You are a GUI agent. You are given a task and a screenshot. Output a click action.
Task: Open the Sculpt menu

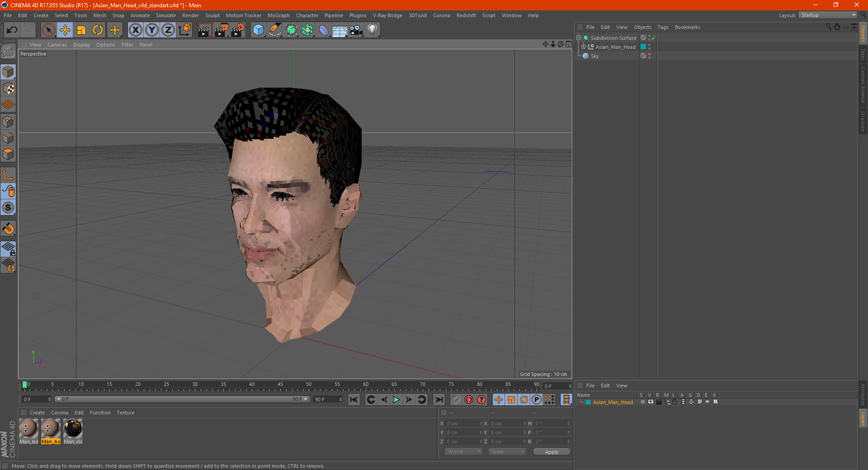pyautogui.click(x=212, y=15)
